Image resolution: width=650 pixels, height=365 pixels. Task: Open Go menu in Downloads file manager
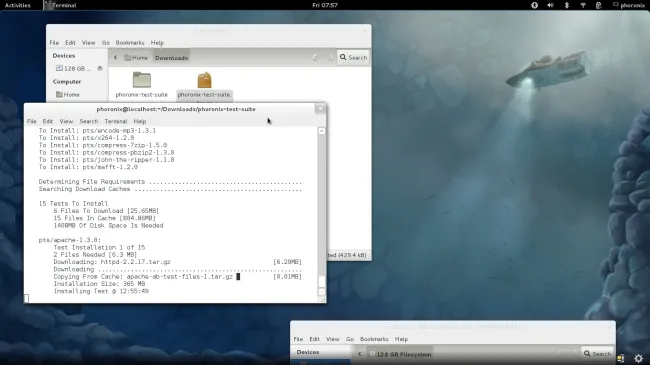click(x=106, y=43)
